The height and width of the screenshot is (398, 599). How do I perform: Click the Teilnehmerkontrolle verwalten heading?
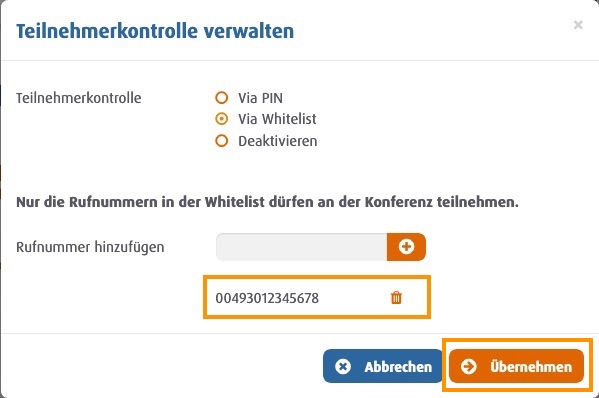(x=155, y=31)
